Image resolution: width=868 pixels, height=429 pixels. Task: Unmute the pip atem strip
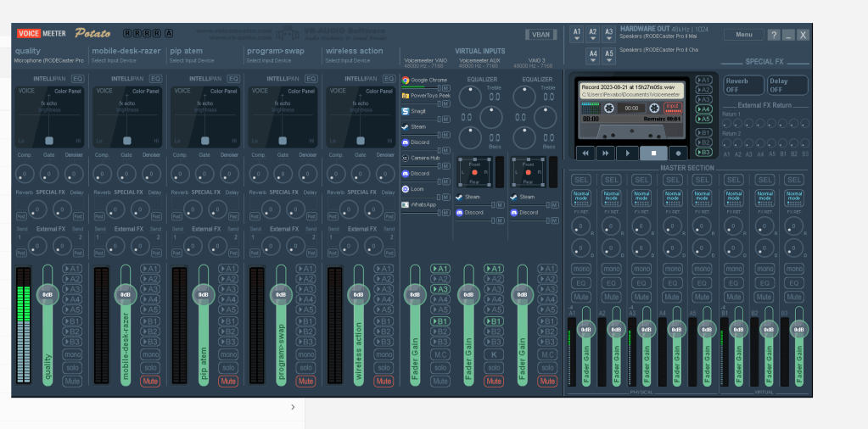coord(228,381)
